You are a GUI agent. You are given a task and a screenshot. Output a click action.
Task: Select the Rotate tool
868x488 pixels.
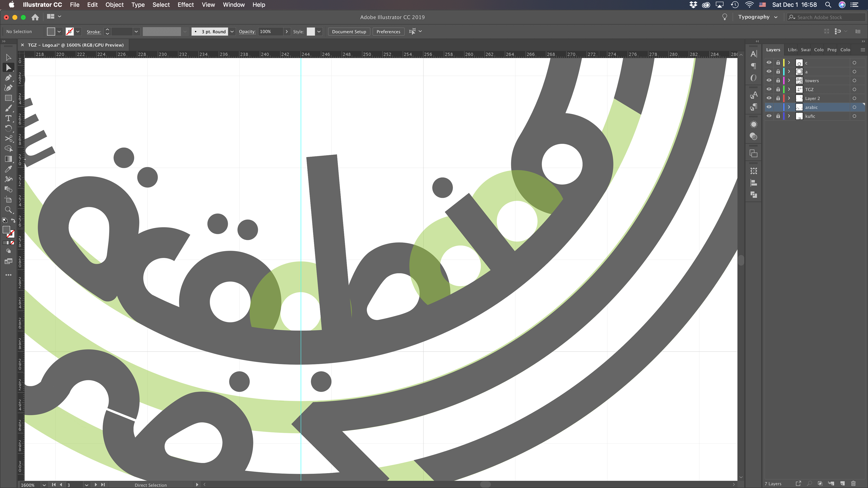click(8, 128)
